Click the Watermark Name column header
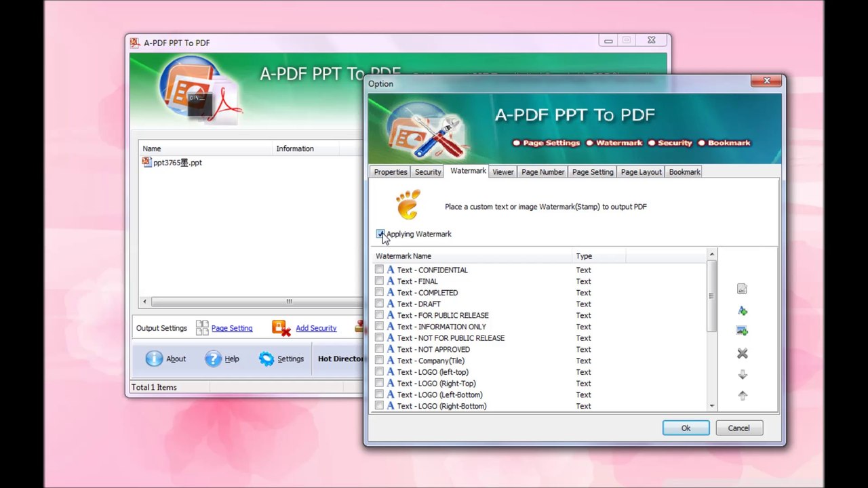This screenshot has height=488, width=868. point(473,256)
